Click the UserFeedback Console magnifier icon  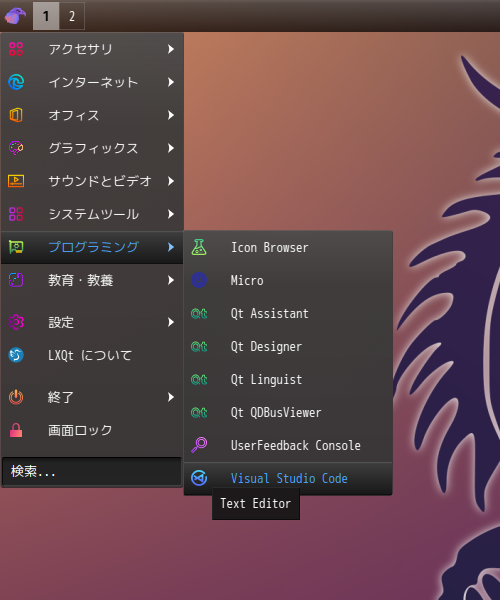pyautogui.click(x=199, y=445)
